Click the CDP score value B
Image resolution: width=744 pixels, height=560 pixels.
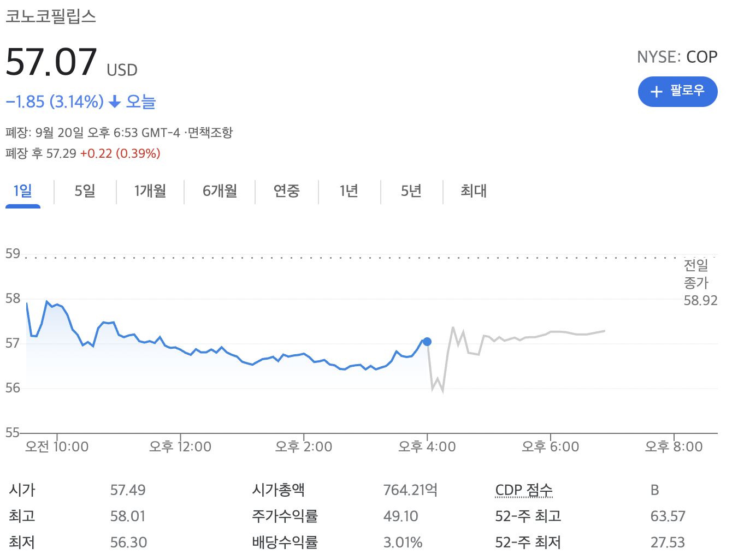[655, 490]
